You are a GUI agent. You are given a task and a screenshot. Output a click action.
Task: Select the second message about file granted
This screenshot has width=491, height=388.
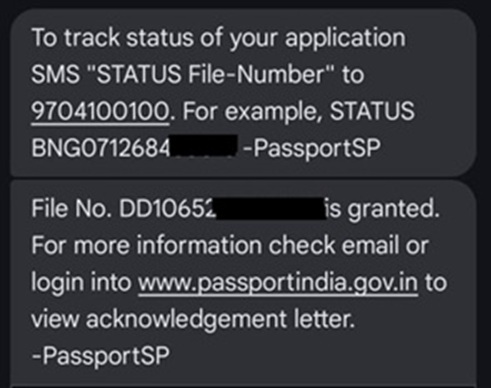243,282
